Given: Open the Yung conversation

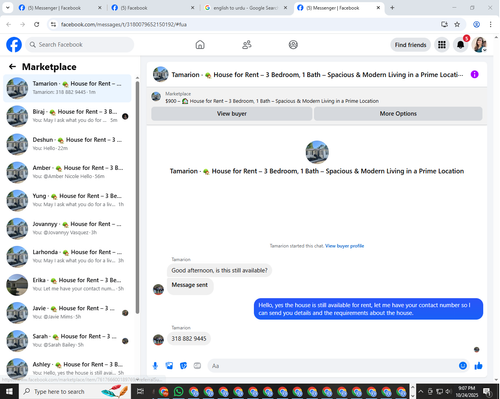Looking at the screenshot, I should point(67,200).
